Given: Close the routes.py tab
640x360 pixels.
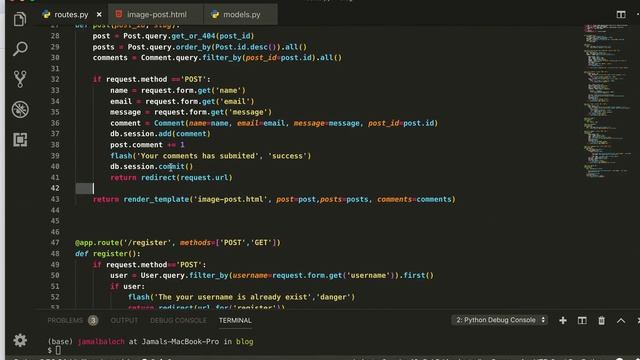Looking at the screenshot, I should pyautogui.click(x=99, y=15).
